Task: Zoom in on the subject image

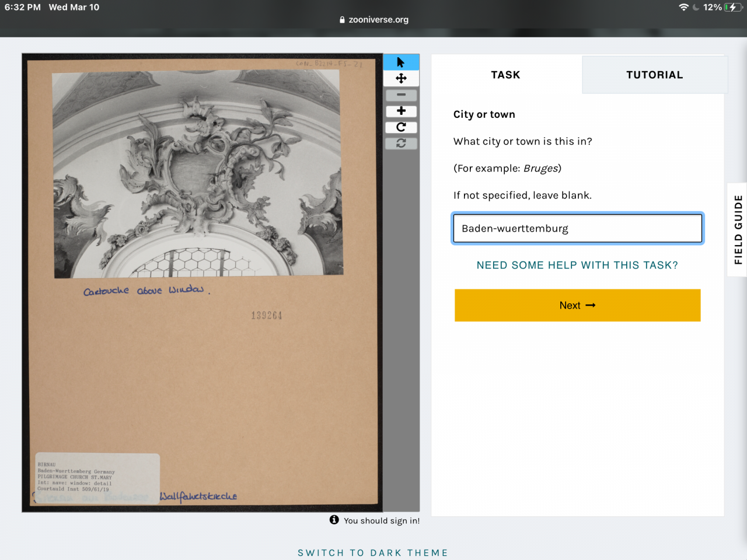Action: pos(401,111)
